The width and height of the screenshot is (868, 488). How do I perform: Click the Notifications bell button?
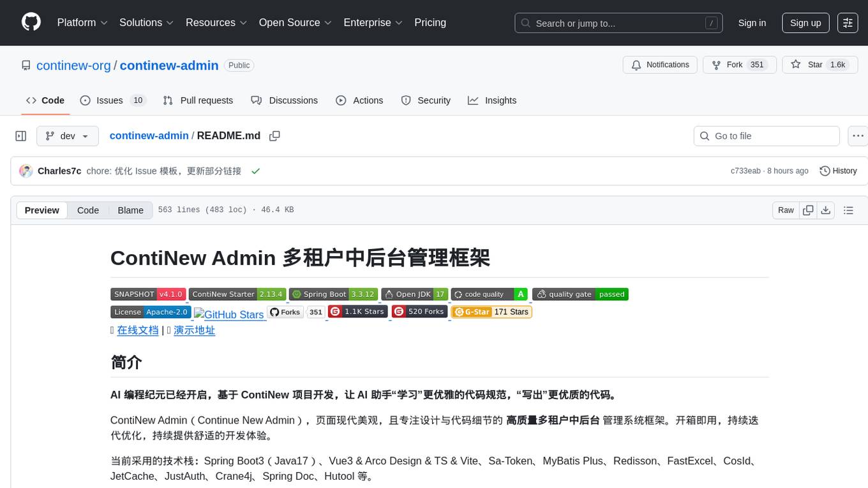660,65
